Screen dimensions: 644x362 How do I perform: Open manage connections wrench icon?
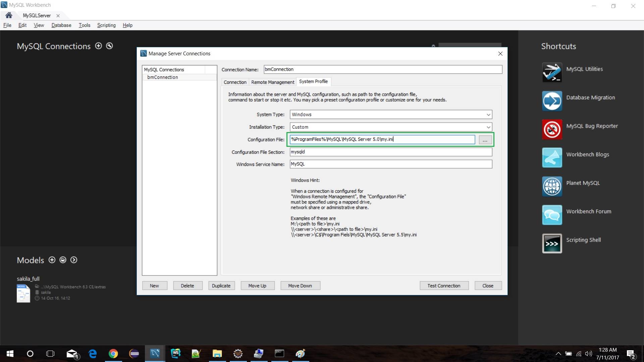click(x=109, y=46)
